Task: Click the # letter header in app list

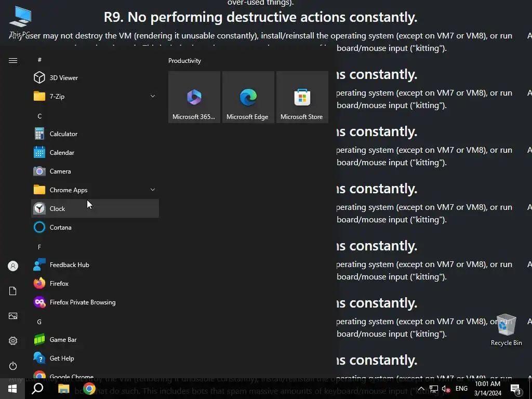Action: tap(39, 60)
